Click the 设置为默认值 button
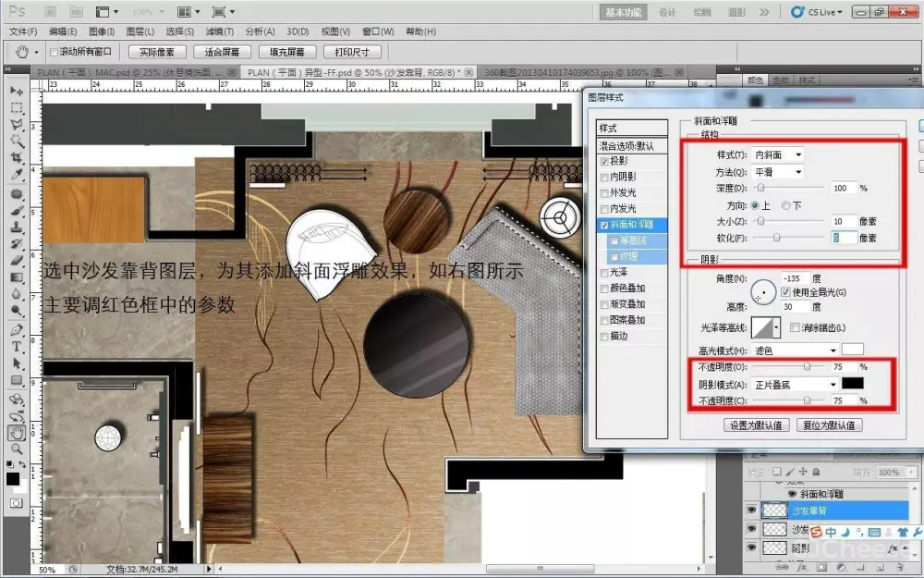 (756, 425)
